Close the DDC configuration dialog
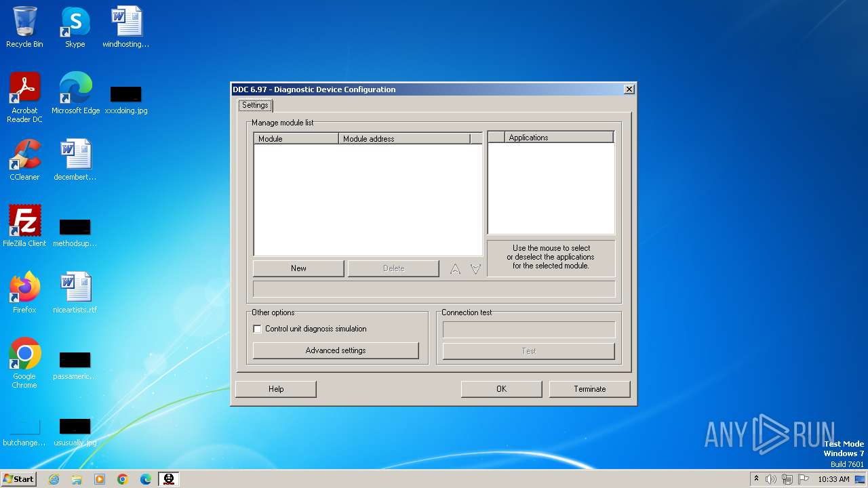The width and height of the screenshot is (868, 488). (x=629, y=89)
